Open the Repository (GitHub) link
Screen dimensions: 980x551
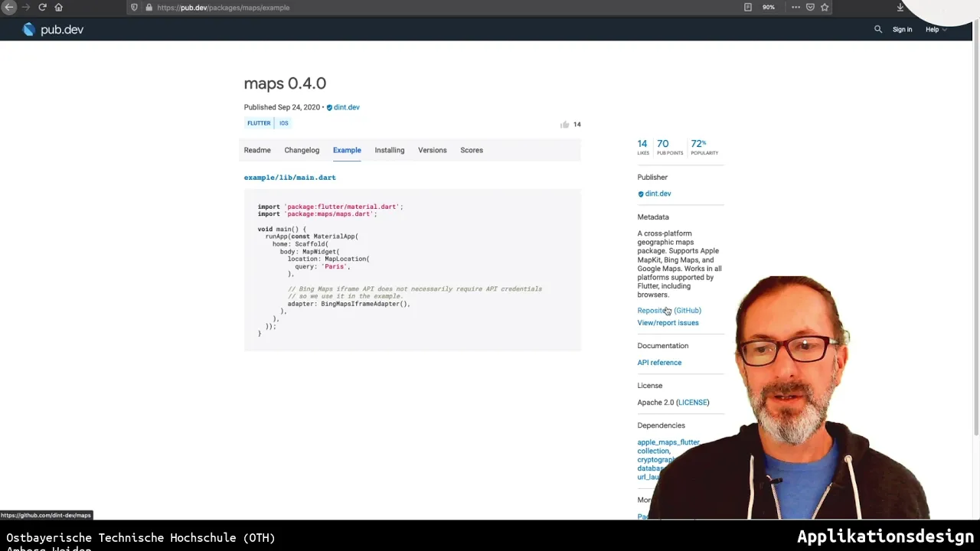pos(669,311)
